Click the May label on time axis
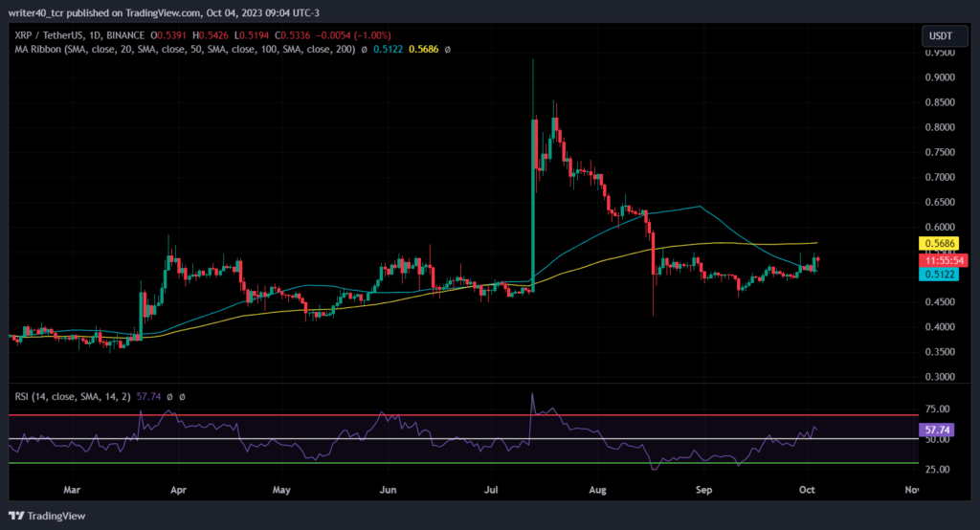Screen dimensions: 980x530 tap(281, 490)
